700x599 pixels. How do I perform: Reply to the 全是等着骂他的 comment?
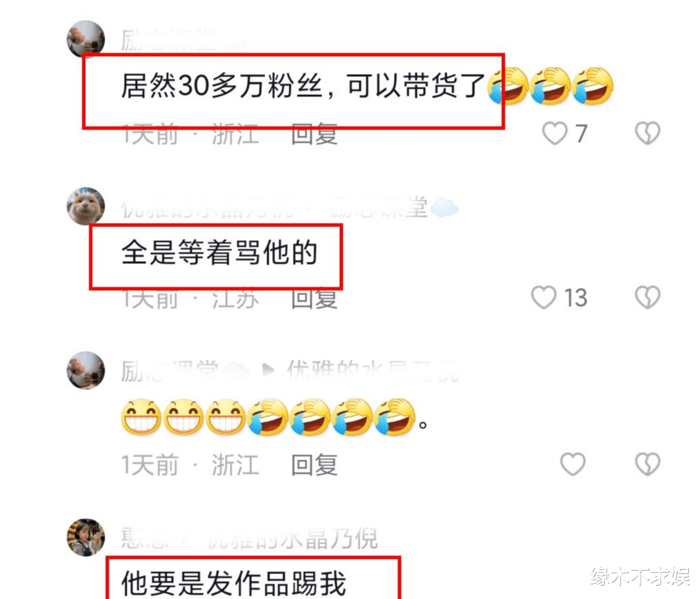click(314, 298)
